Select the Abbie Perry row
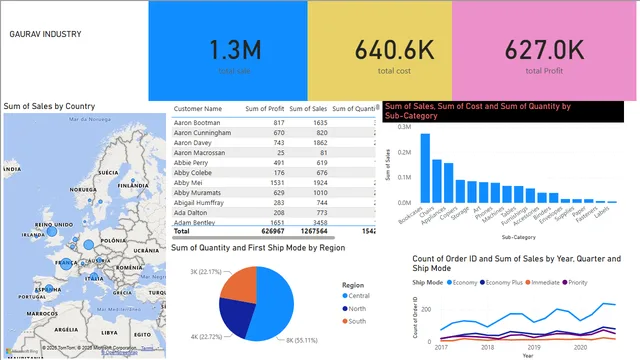 (273, 162)
